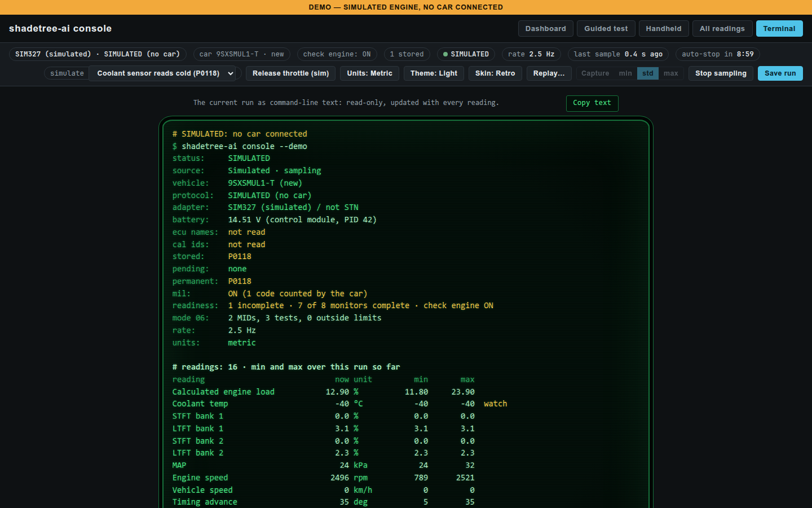Click the check engine: ON chip
Viewport: 812px width, 508px height.
[337, 54]
